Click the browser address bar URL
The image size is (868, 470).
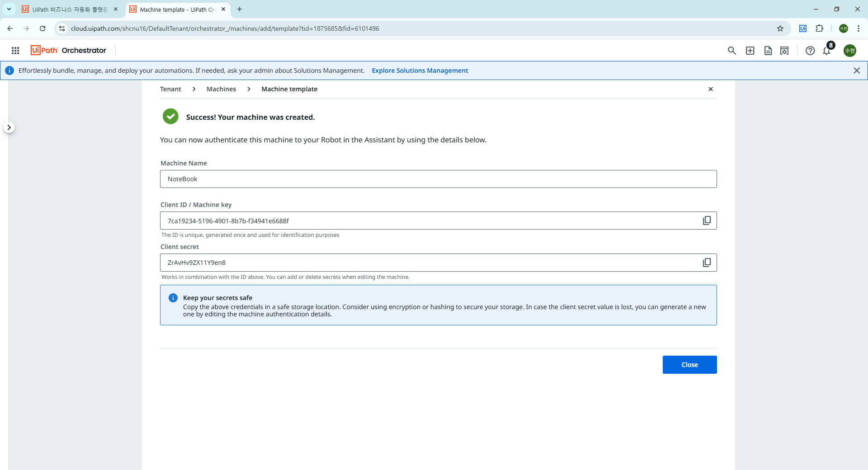pyautogui.click(x=225, y=28)
